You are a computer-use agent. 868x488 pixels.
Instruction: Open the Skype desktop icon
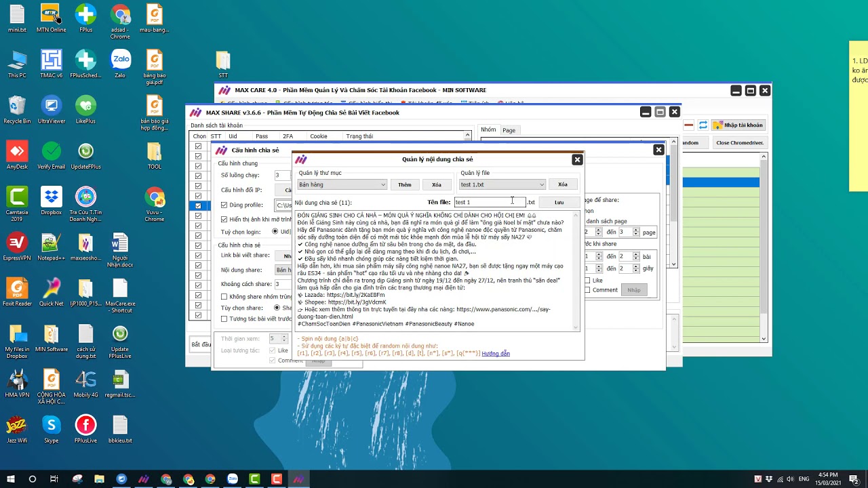(x=51, y=428)
